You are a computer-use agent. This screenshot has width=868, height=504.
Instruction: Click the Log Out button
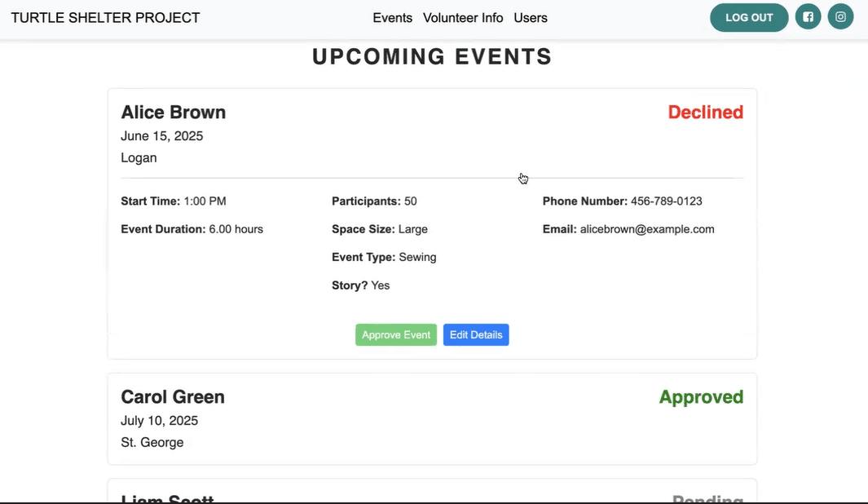click(x=749, y=18)
